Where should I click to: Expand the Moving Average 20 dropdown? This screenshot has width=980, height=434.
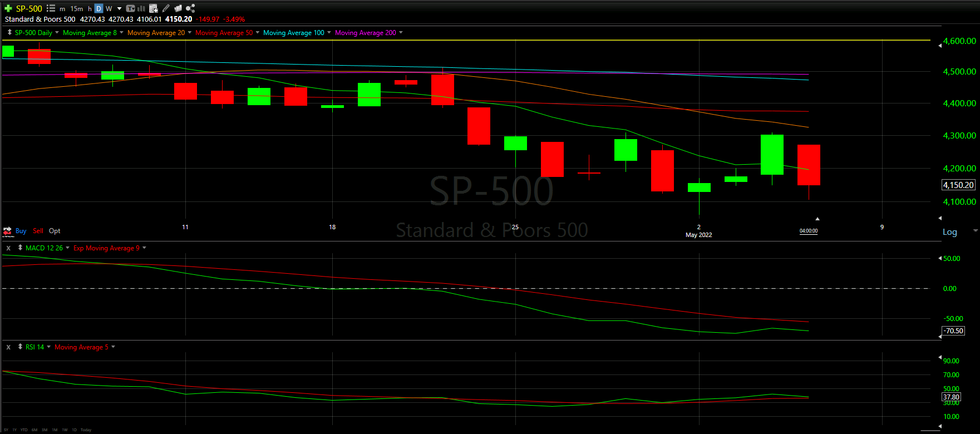pos(190,32)
